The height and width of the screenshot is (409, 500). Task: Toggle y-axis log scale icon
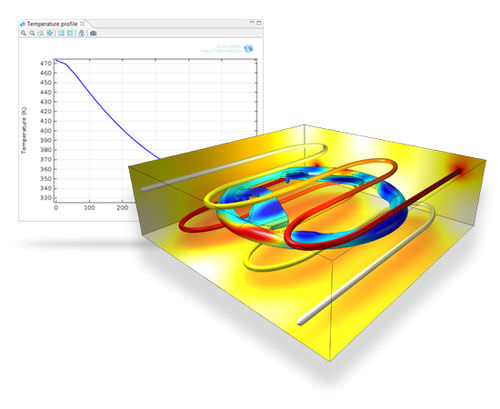70,33
